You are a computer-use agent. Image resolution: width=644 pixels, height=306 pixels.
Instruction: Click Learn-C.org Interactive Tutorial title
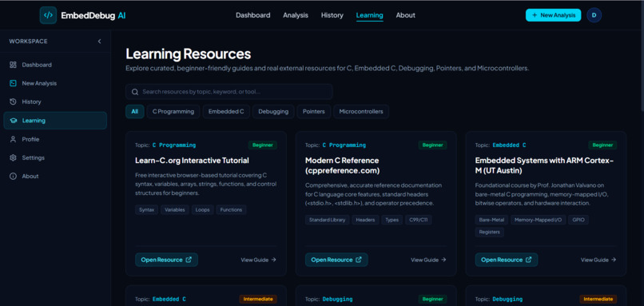(x=192, y=160)
